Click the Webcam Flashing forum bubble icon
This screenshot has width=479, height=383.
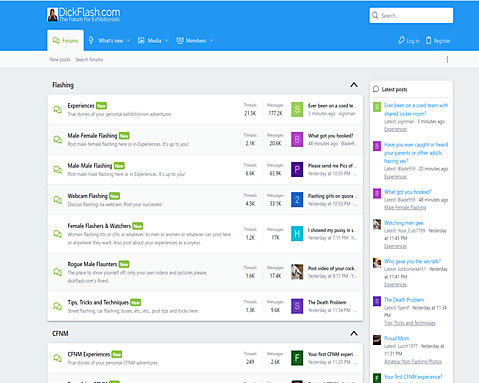57,200
